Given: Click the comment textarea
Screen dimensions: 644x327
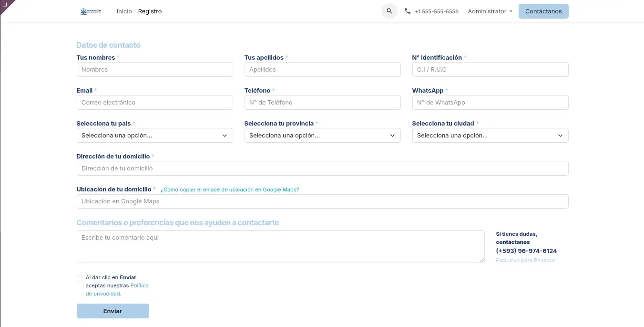Looking at the screenshot, I should click(281, 247).
